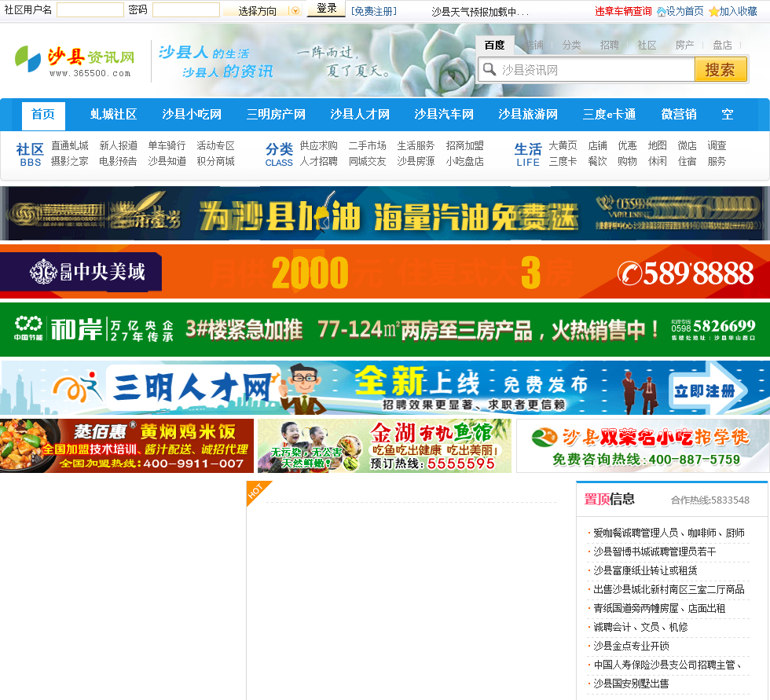Screen dimensions: 770x700
Task: Open 沙县汽车网 in navigation bar
Action: coord(444,115)
